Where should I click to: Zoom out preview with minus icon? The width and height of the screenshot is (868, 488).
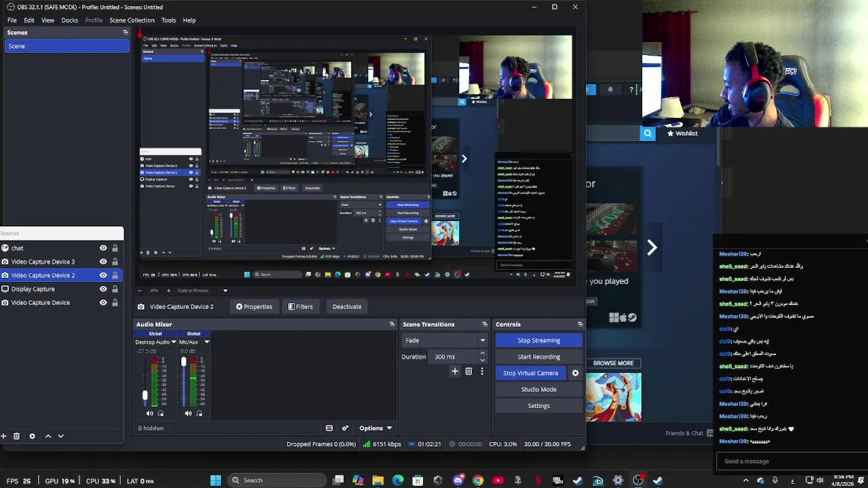coord(140,291)
